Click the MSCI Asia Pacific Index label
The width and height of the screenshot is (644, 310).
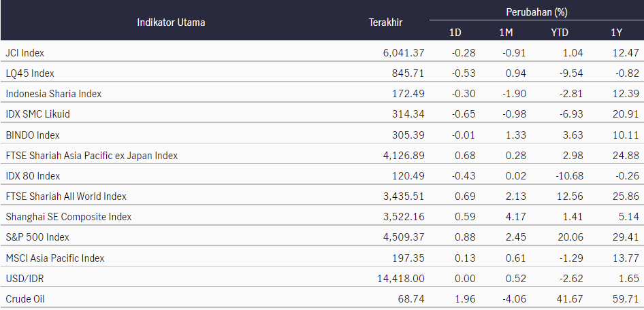[x=55, y=258]
